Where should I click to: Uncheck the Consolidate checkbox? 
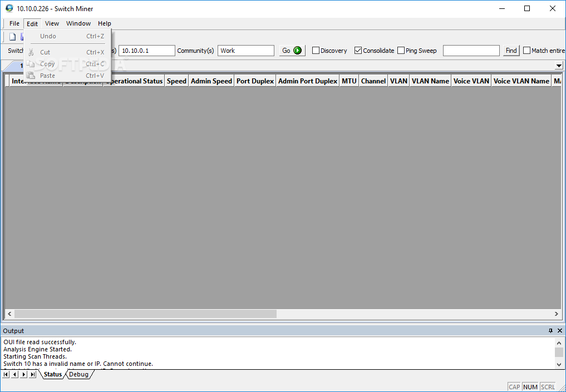pyautogui.click(x=358, y=51)
